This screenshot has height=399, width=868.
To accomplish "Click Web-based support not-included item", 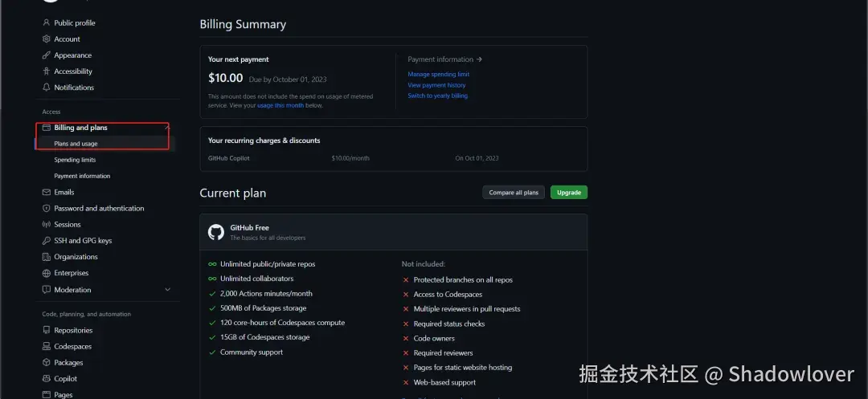I will 444,382.
